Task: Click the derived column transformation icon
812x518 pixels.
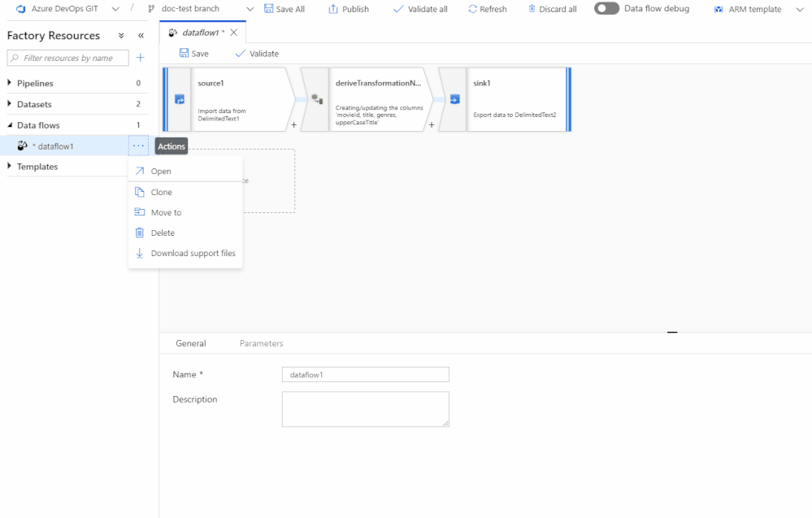Action: (317, 99)
